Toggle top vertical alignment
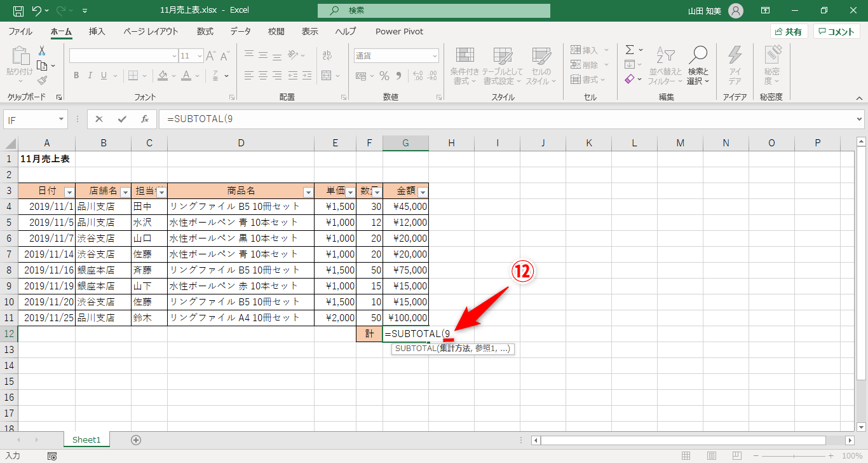Screen dimensions: 868x463 [x=249, y=55]
